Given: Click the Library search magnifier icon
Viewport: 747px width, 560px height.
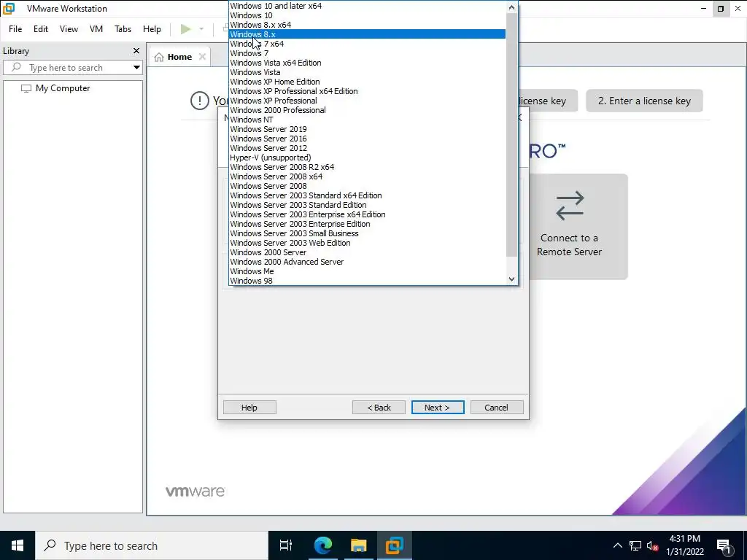Looking at the screenshot, I should pos(16,67).
